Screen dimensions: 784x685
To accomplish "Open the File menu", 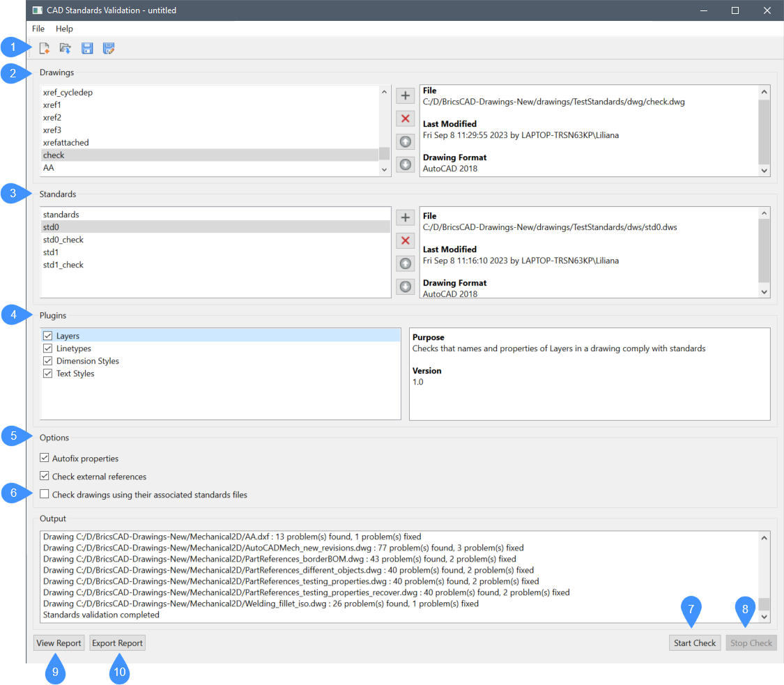I will [x=38, y=29].
